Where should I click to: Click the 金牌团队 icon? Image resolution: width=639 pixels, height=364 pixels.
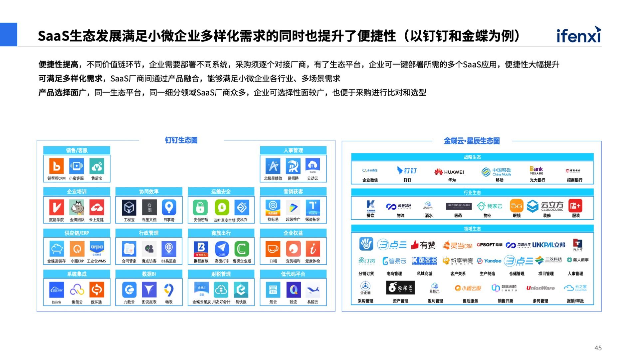(x=77, y=207)
